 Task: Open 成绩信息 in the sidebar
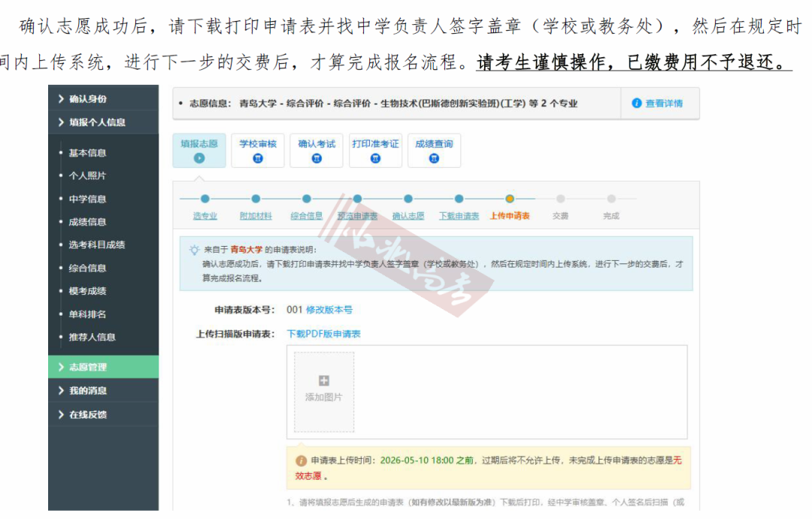click(x=87, y=222)
